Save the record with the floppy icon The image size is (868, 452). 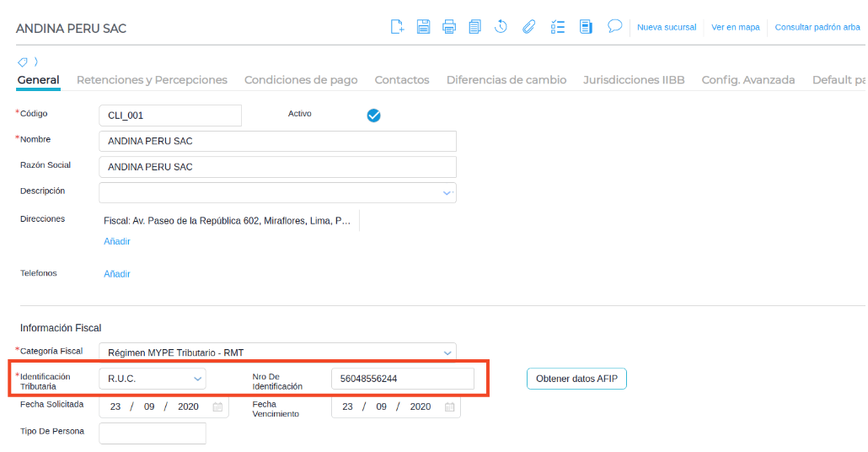pos(424,27)
